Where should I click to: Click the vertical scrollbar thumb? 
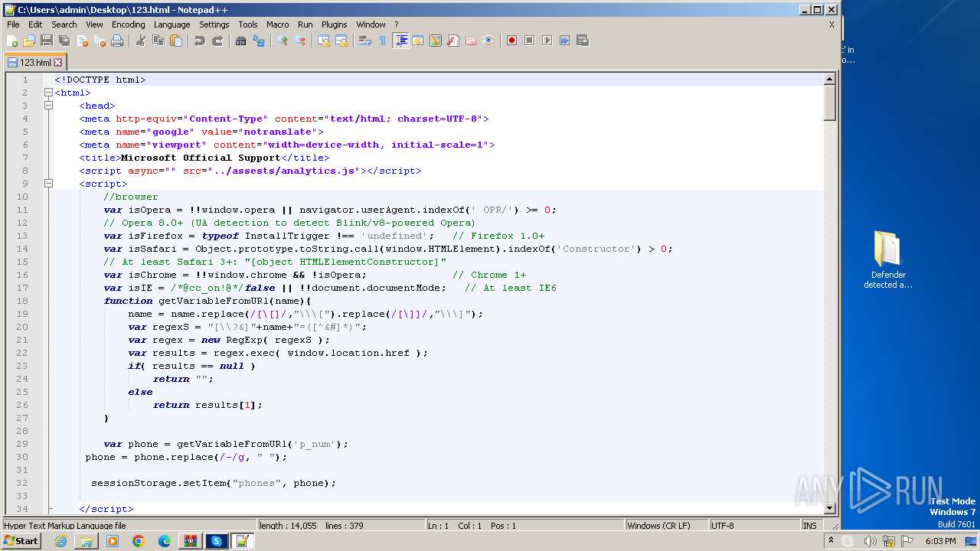829,103
